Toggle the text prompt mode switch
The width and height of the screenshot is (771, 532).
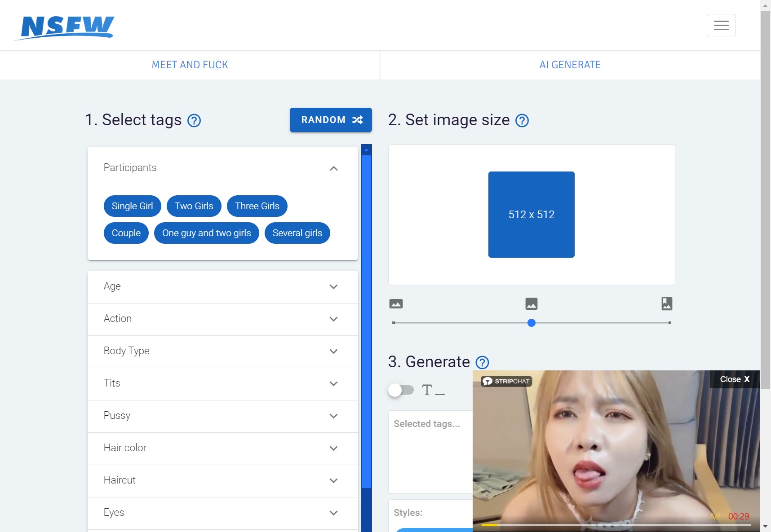(401, 390)
